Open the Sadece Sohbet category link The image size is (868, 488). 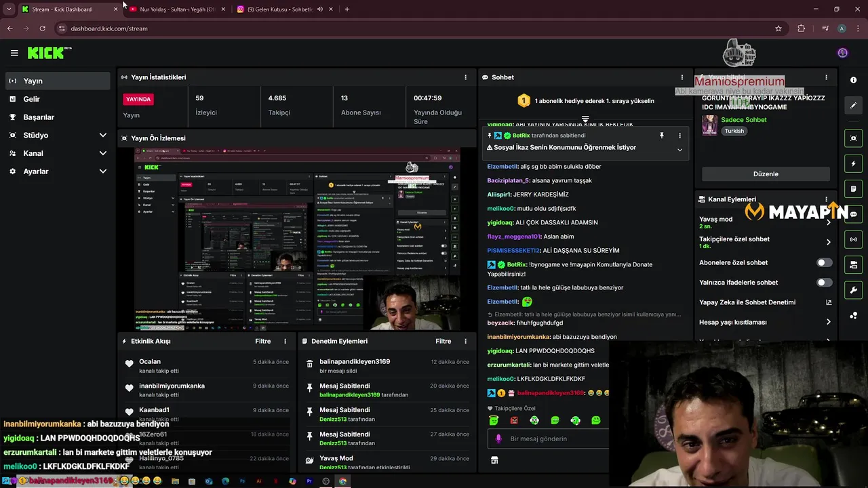click(x=743, y=120)
